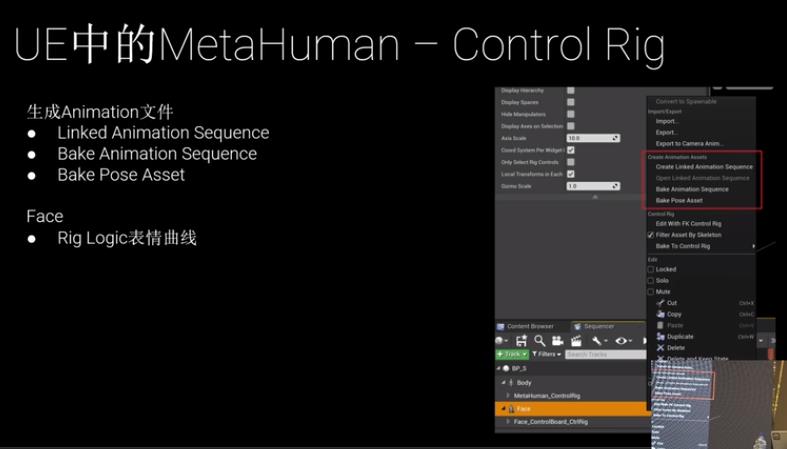Click the Paste clipboard icon in context menu

tap(661, 325)
